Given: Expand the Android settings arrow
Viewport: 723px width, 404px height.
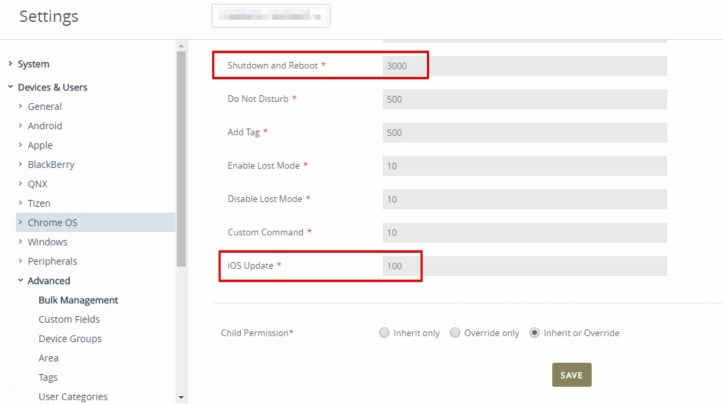Looking at the screenshot, I should (x=20, y=126).
